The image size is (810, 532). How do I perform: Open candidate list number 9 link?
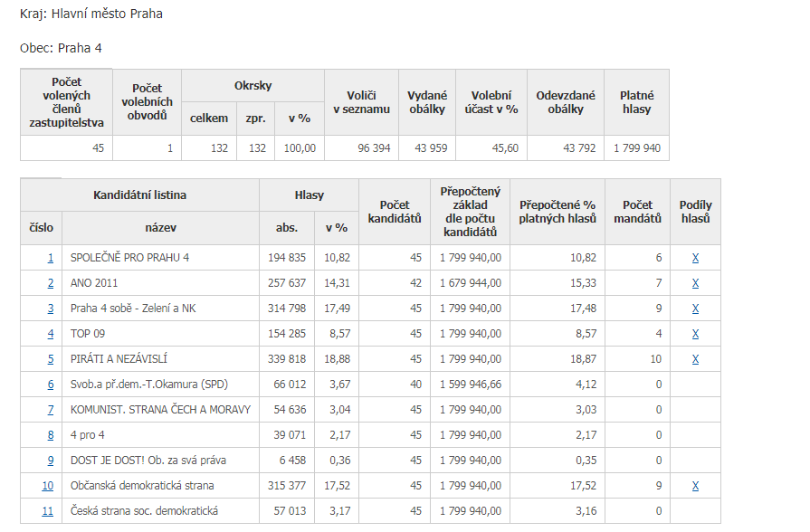pyautogui.click(x=50, y=461)
